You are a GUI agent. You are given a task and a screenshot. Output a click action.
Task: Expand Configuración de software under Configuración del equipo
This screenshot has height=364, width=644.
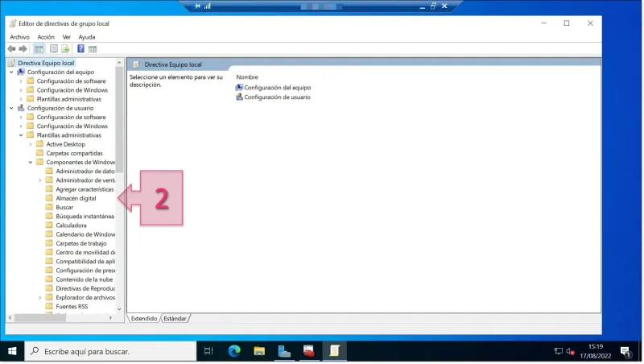tap(21, 81)
